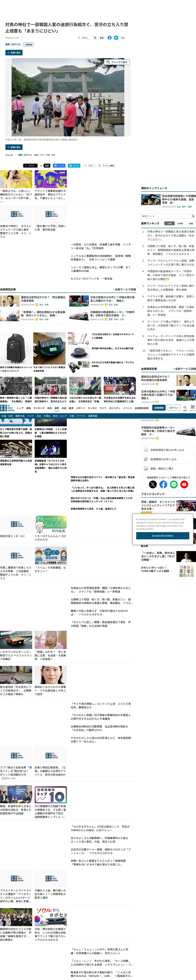Focus the 検索ワード search field
The width and height of the screenshot is (196, 980).
pyautogui.click(x=166, y=216)
